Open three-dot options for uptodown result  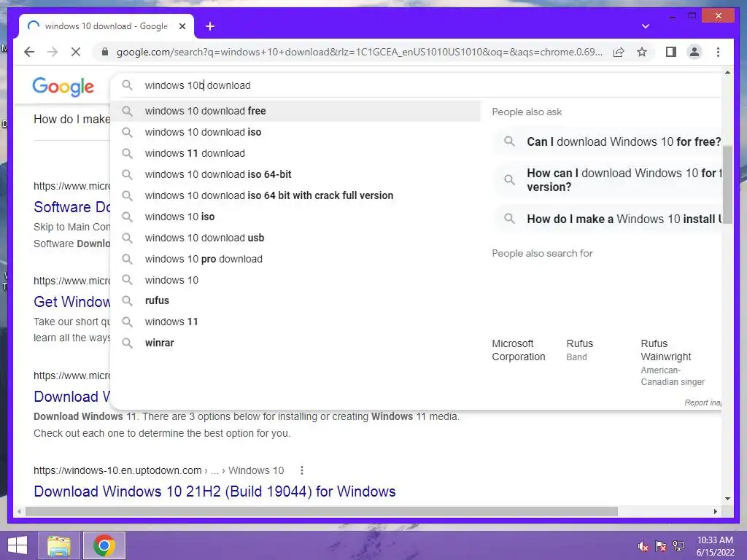(301, 470)
